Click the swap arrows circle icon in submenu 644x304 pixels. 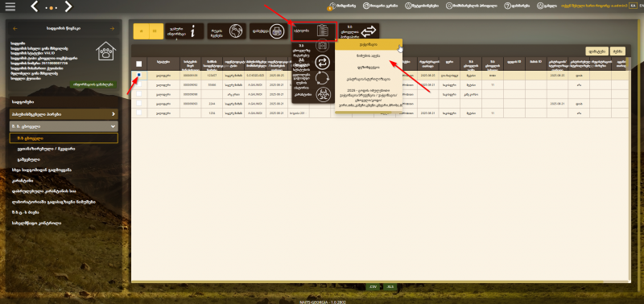(323, 63)
